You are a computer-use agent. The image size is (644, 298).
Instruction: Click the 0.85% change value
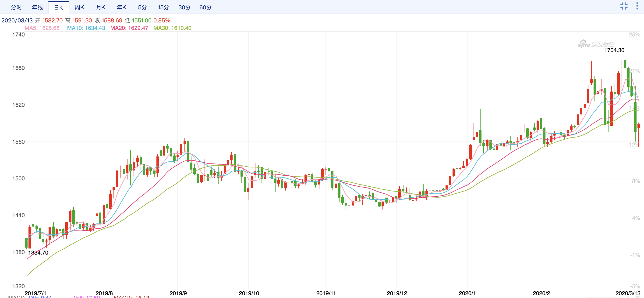click(x=162, y=21)
